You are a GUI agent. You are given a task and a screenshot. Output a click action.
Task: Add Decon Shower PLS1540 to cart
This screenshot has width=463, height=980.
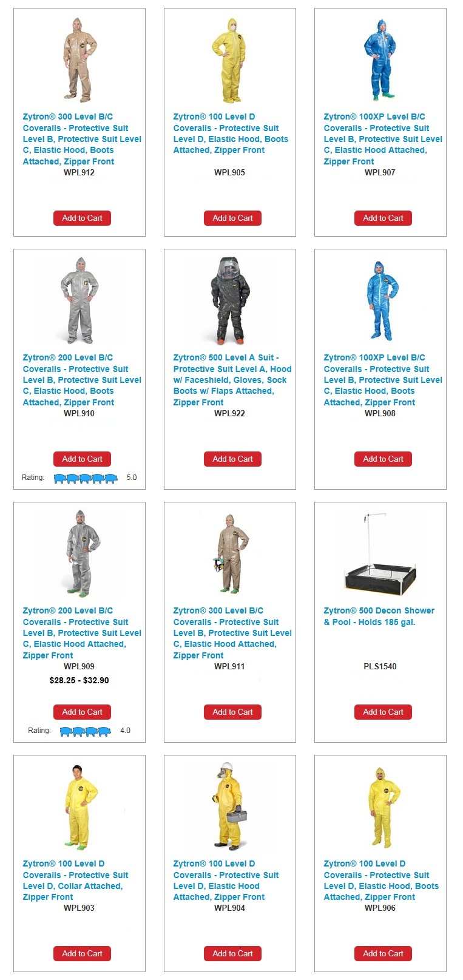383,712
